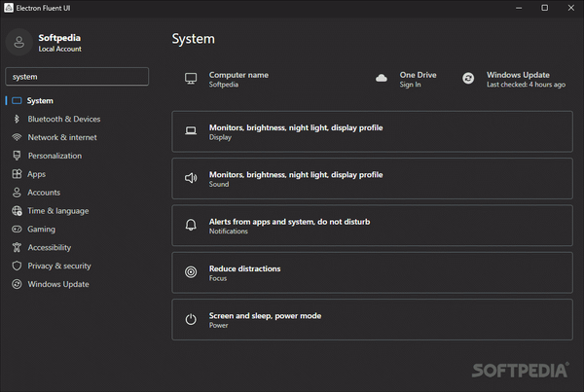Click the Personalization brush icon
This screenshot has height=392, width=584.
(x=17, y=156)
